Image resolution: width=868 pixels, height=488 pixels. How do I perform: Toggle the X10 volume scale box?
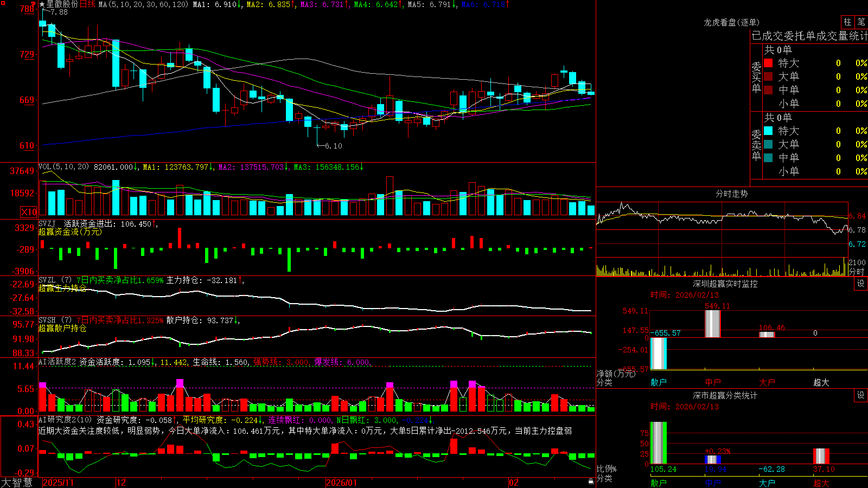tap(29, 212)
